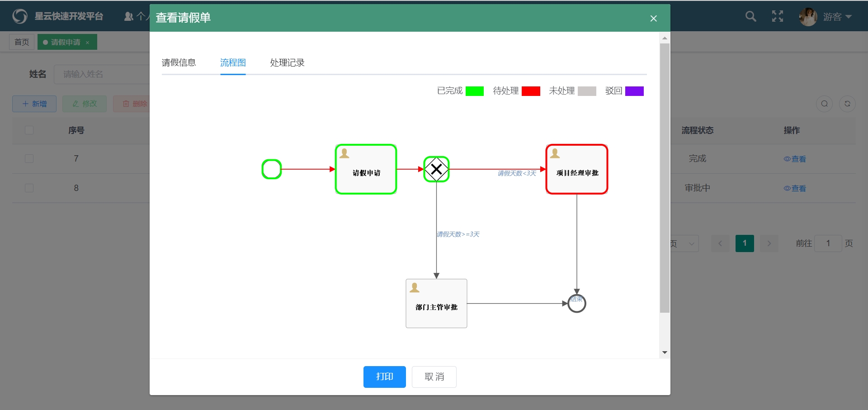Expand the page size dropdown
Viewport: 868px width, 410px height.
(685, 243)
